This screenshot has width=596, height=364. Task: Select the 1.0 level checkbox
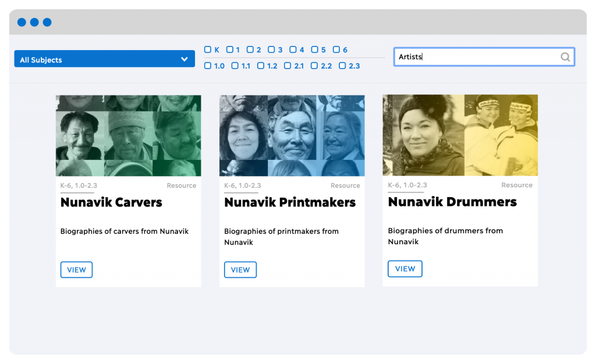[208, 66]
